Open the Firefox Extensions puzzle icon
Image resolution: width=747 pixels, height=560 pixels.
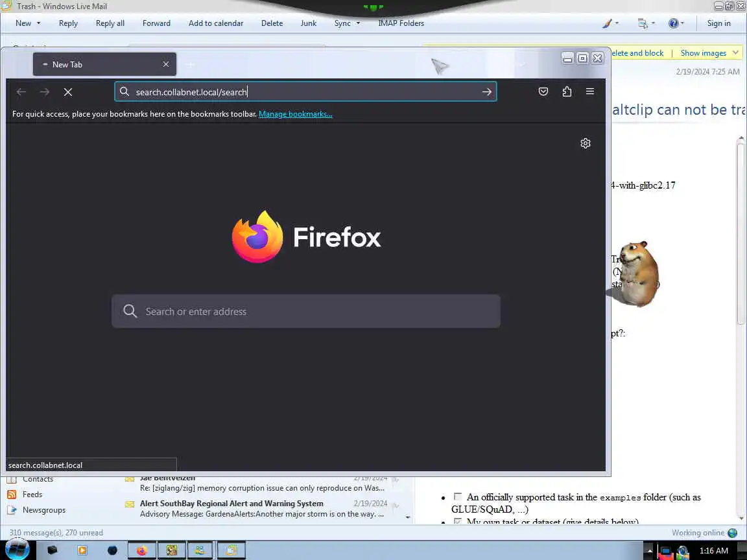(x=567, y=91)
